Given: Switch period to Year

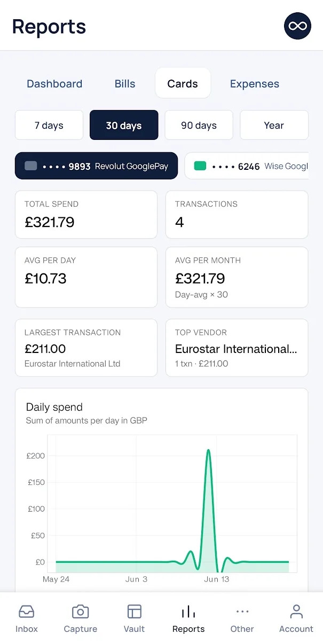Looking at the screenshot, I should pos(274,125).
